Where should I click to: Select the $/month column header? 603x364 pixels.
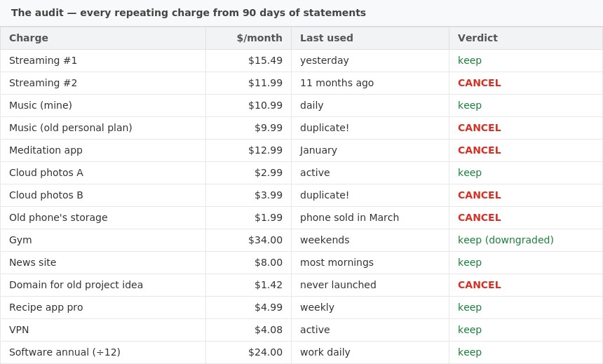248,38
